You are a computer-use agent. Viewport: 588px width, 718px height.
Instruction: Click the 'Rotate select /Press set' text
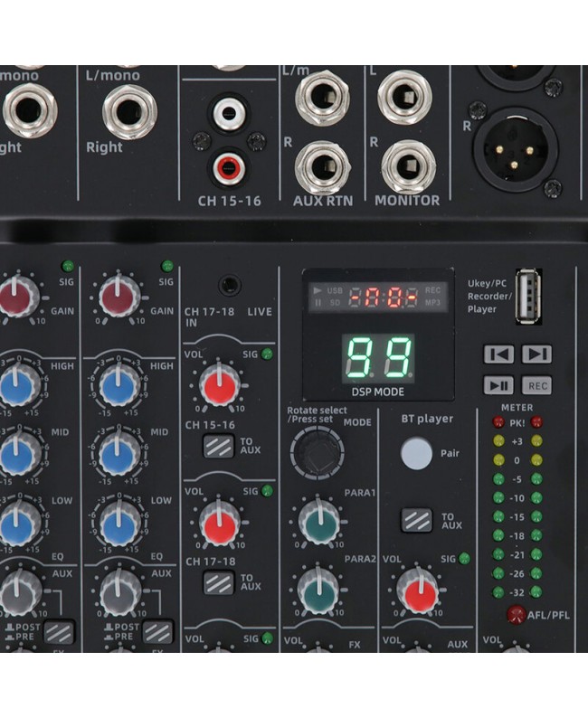point(317,414)
